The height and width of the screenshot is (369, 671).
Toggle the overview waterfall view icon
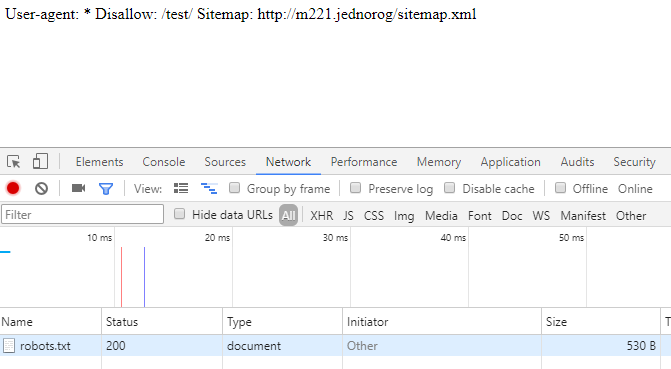(209, 188)
